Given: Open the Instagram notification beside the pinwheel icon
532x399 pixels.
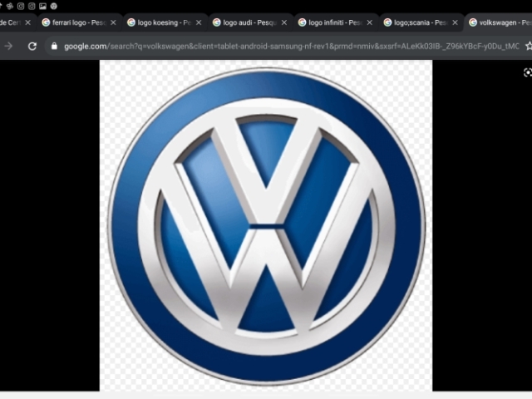Looking at the screenshot, I should pos(21,6).
